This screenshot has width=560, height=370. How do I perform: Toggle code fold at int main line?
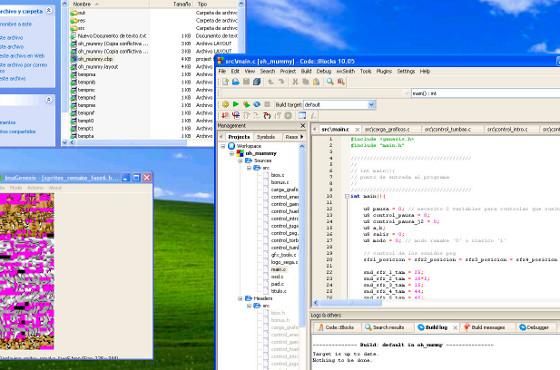click(x=347, y=196)
